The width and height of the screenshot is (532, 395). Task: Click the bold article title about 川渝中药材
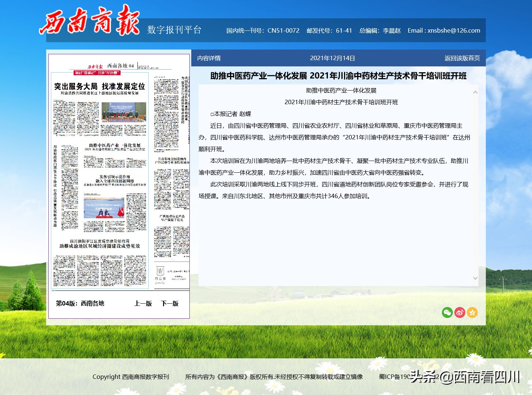click(x=339, y=76)
